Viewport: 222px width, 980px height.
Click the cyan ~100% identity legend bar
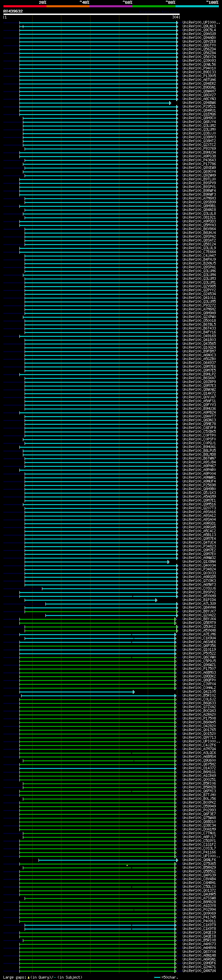[197, 6]
